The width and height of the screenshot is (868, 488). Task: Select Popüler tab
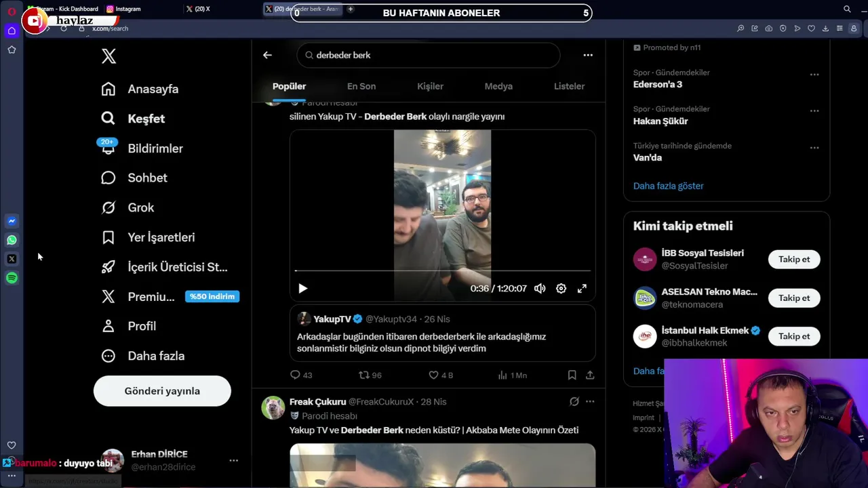(x=290, y=86)
